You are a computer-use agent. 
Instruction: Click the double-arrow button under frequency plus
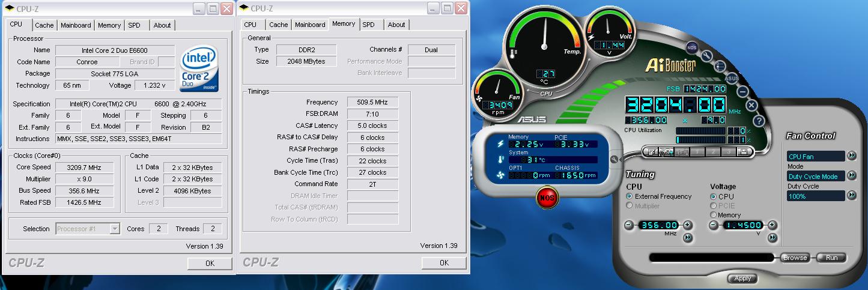[688, 238]
